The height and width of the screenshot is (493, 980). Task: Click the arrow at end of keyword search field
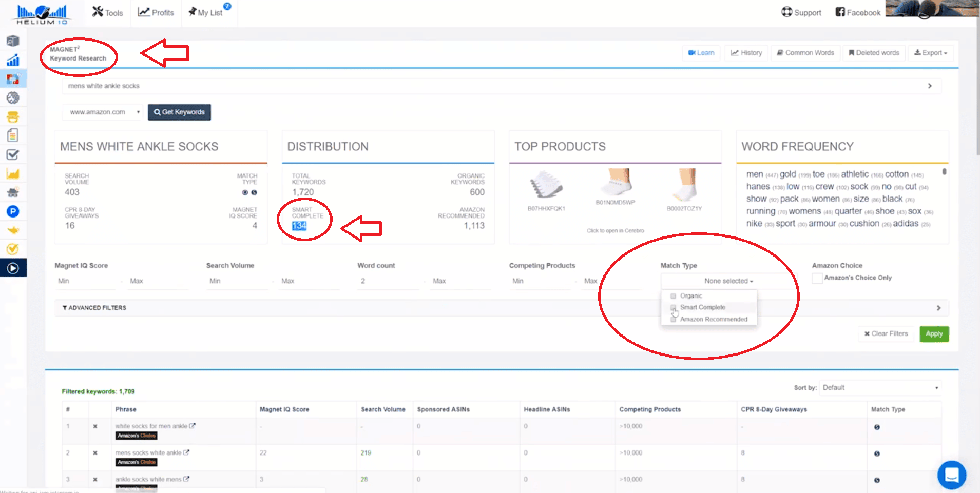coord(930,86)
